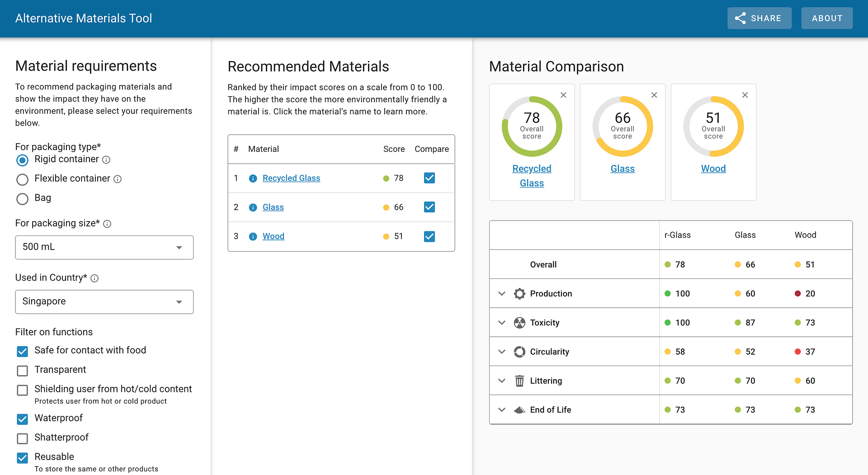Click info icon beside Glass row

(x=253, y=207)
